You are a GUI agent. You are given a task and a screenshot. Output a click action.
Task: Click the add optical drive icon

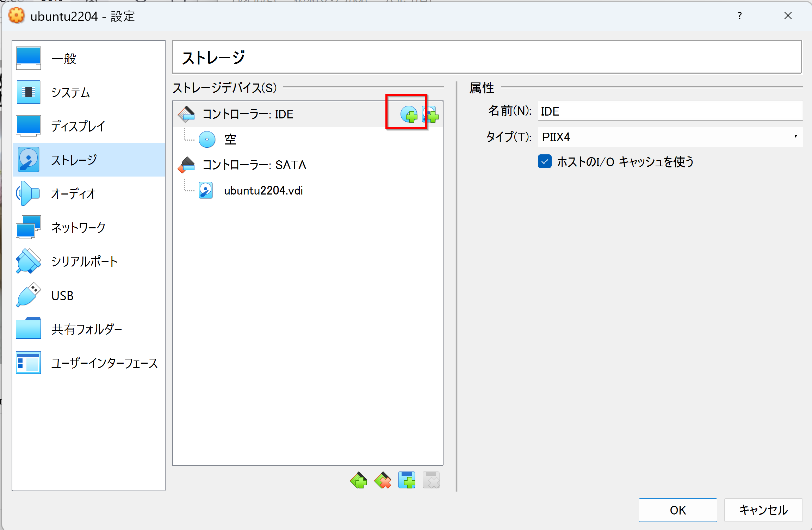coord(406,114)
